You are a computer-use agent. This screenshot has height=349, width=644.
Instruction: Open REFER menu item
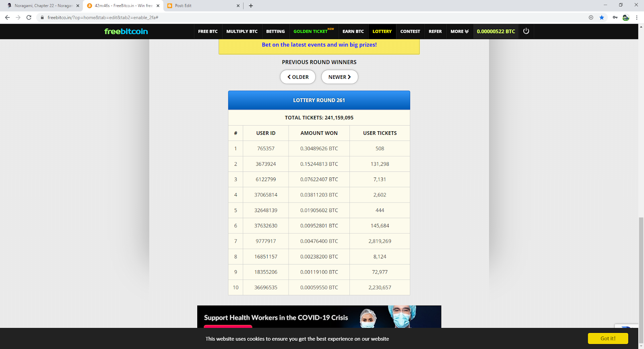[435, 31]
